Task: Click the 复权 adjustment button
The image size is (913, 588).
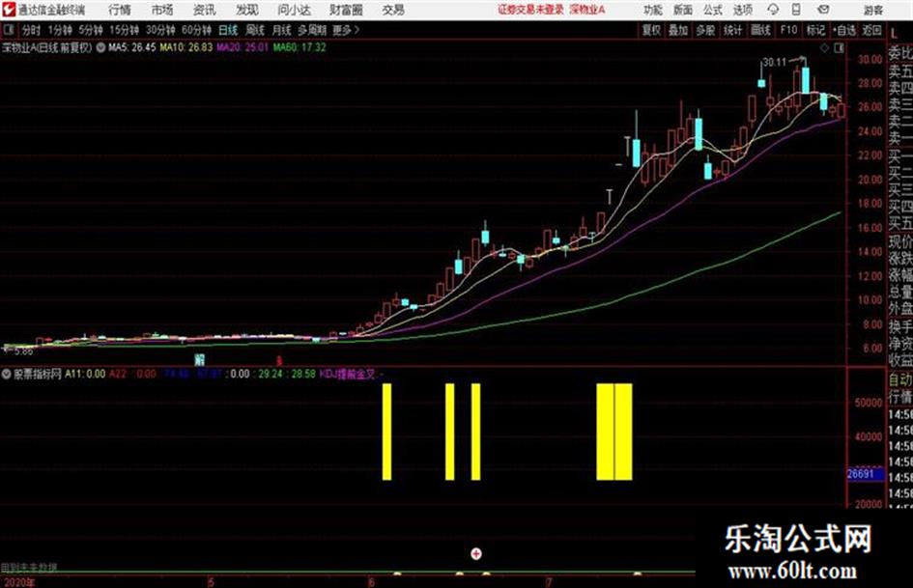Action: point(651,30)
